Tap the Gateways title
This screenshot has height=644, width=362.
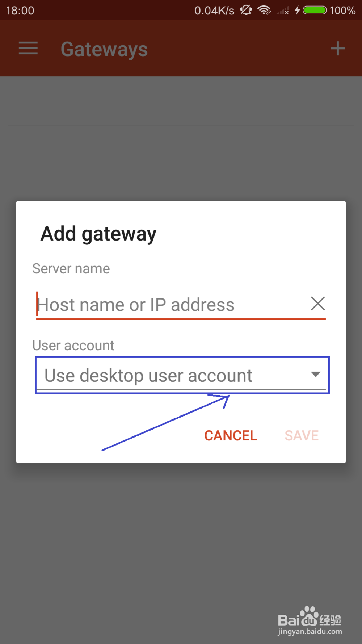point(104,49)
